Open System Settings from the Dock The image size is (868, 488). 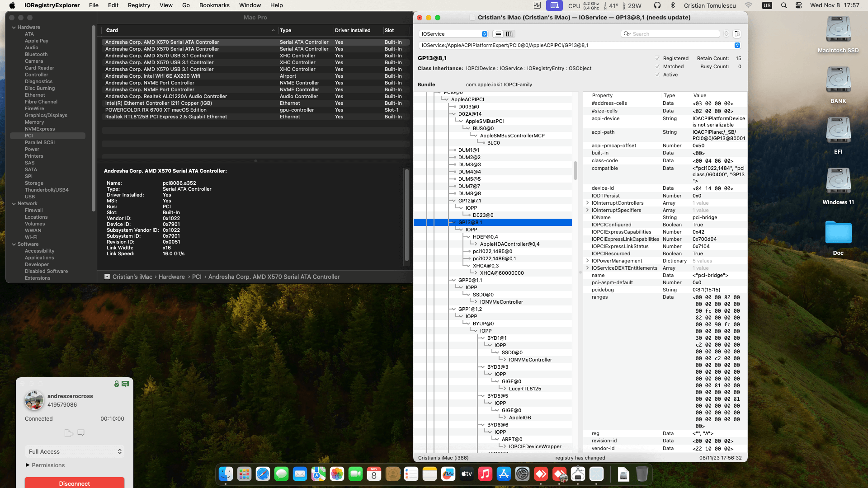tap(522, 474)
